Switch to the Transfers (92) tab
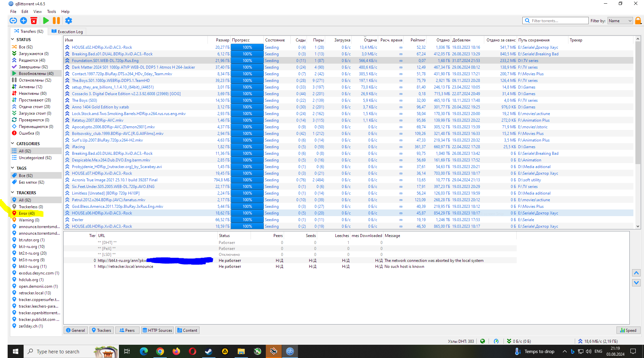 29,31
